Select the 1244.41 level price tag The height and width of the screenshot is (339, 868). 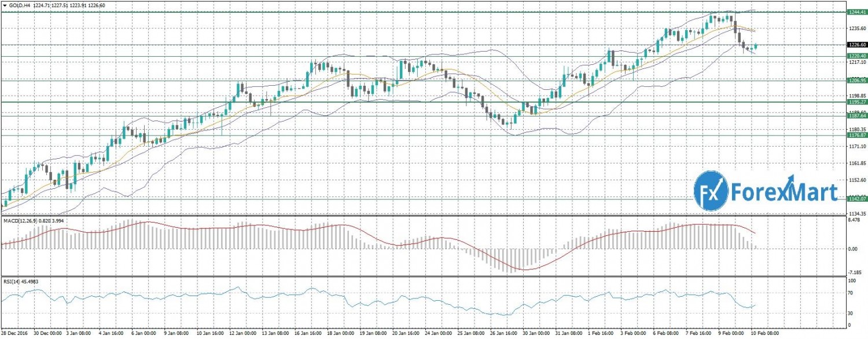click(x=856, y=12)
